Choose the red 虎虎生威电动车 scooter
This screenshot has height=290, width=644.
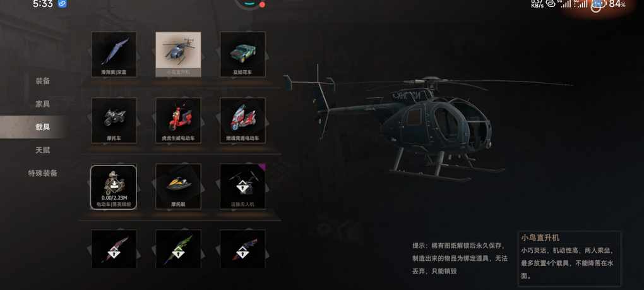pyautogui.click(x=178, y=120)
